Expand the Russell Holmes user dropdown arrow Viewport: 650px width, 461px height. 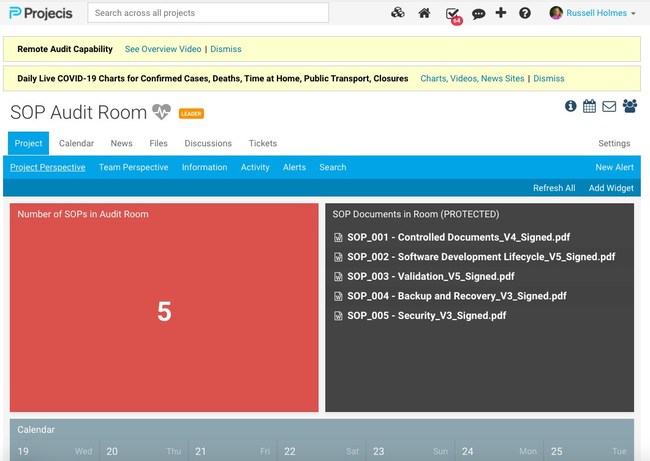click(x=633, y=14)
